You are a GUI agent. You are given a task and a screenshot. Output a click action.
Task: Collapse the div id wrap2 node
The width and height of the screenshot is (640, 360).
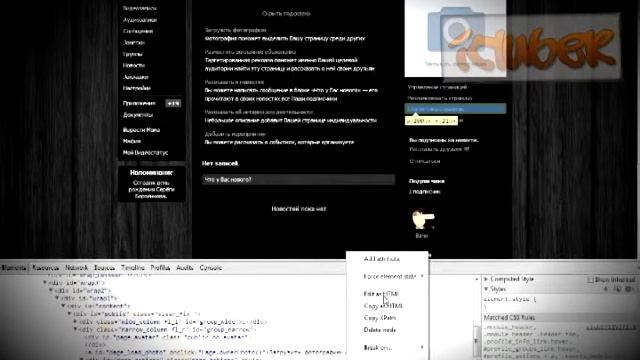pos(51,291)
